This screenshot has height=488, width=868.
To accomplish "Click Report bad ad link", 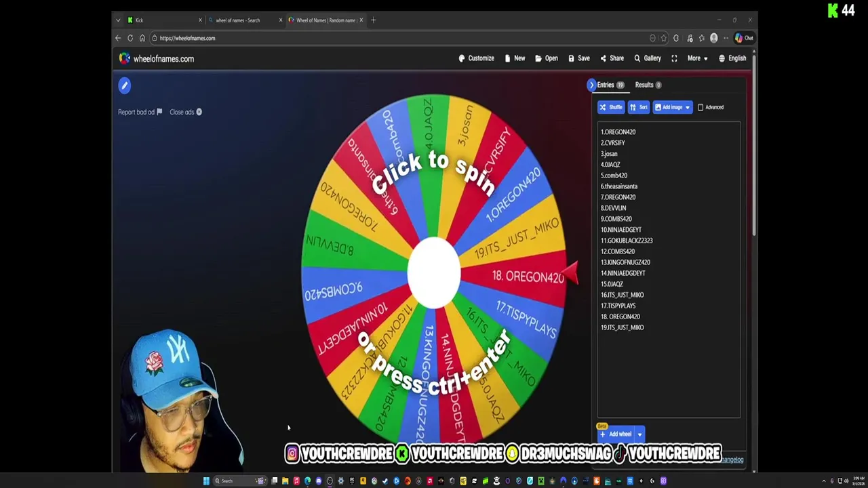I will tap(140, 112).
